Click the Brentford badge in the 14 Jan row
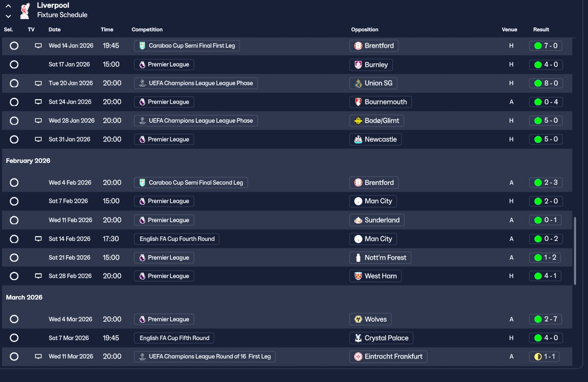This screenshot has height=382, width=588. pyautogui.click(x=358, y=46)
